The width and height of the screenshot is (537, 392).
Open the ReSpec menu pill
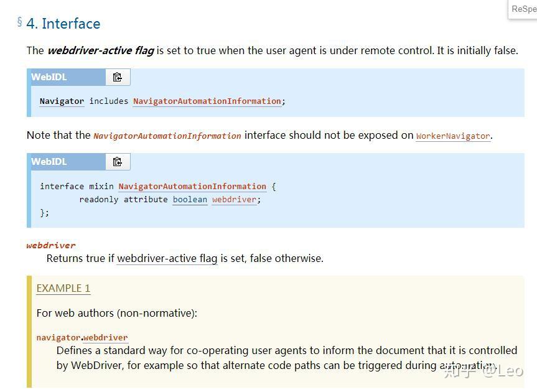[x=523, y=9]
